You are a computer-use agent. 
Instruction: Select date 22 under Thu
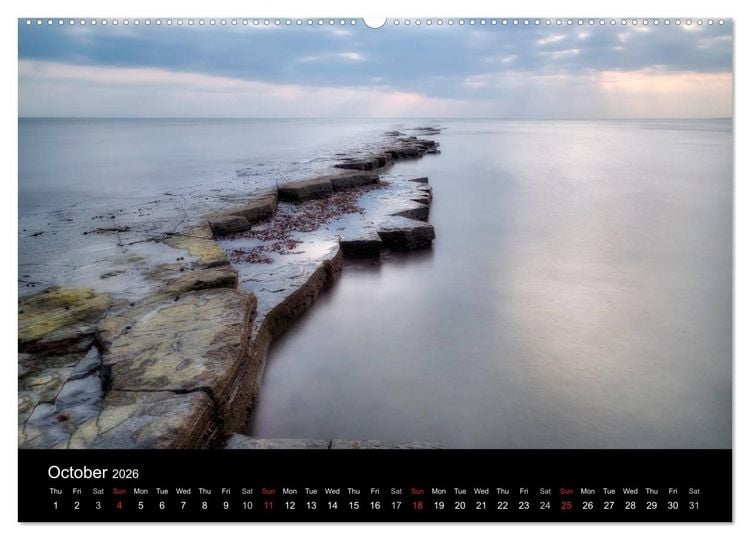pyautogui.click(x=503, y=506)
